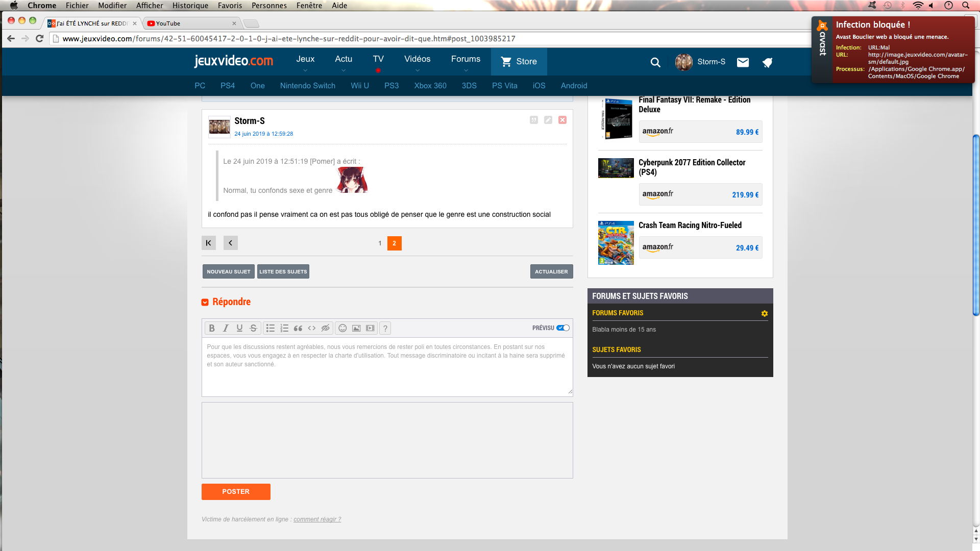980x551 pixels.
Task: Click the code formatting icon
Action: [312, 328]
